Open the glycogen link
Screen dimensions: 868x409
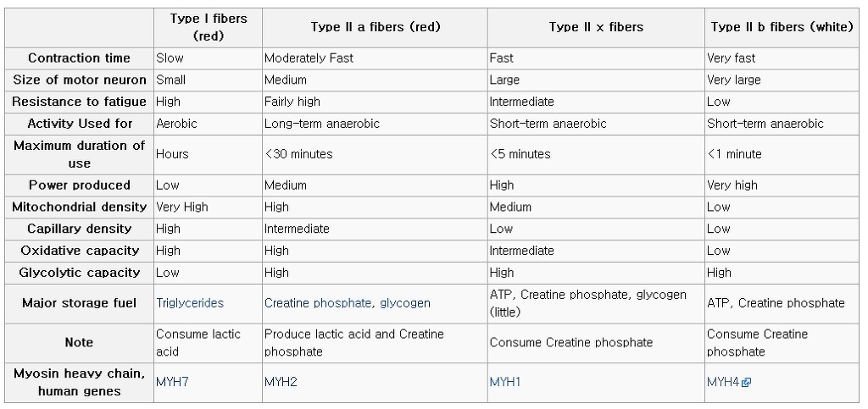405,303
